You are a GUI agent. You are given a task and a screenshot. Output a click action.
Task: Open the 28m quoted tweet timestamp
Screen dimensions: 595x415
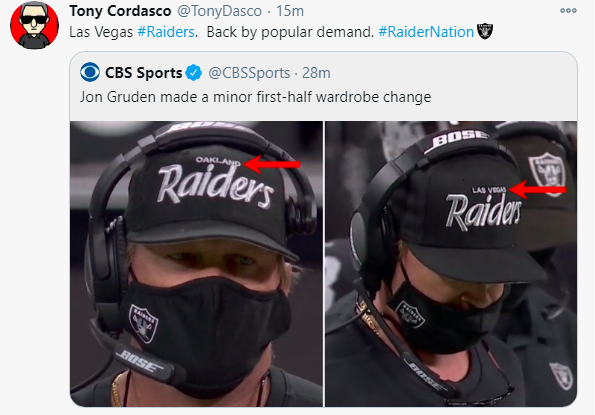point(316,73)
